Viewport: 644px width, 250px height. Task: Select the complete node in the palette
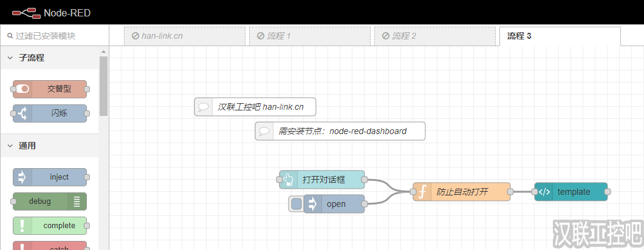[x=50, y=226]
